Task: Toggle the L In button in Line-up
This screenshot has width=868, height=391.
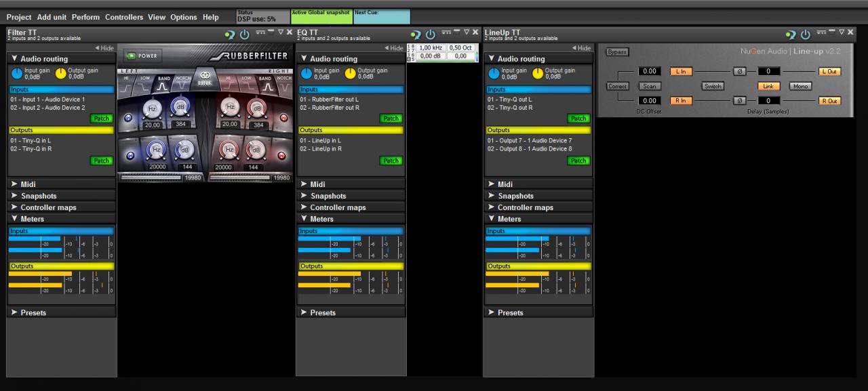Action: [x=680, y=71]
